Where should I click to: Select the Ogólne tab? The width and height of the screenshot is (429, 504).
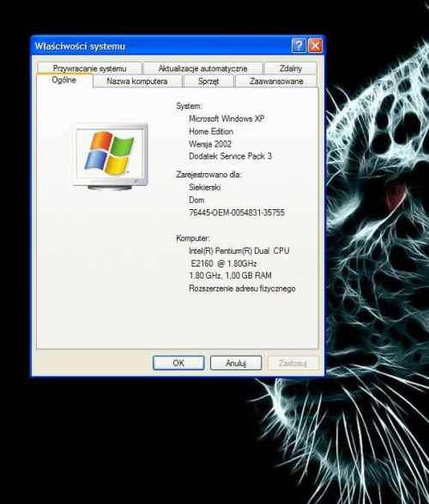pyautogui.click(x=64, y=80)
